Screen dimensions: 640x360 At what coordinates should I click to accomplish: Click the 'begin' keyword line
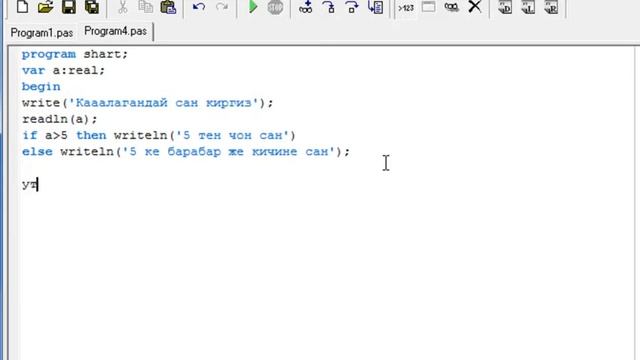(x=41, y=87)
